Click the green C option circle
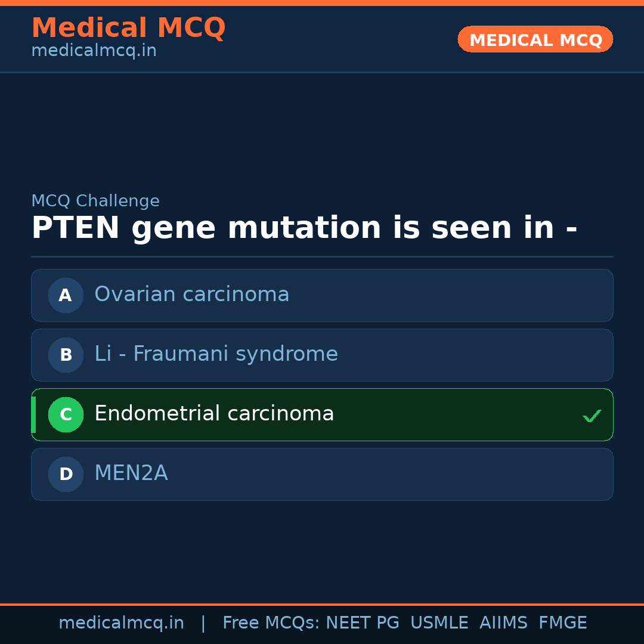 [x=66, y=414]
